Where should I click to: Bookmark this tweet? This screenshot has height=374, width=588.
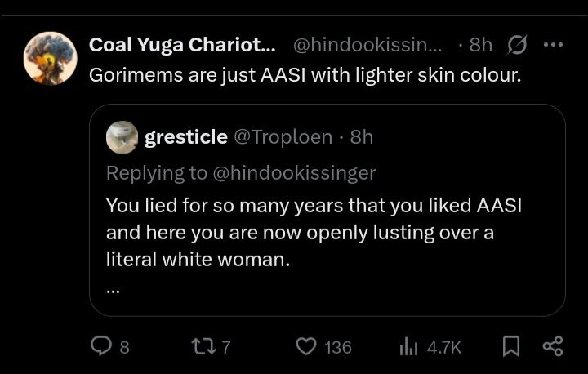[510, 347]
